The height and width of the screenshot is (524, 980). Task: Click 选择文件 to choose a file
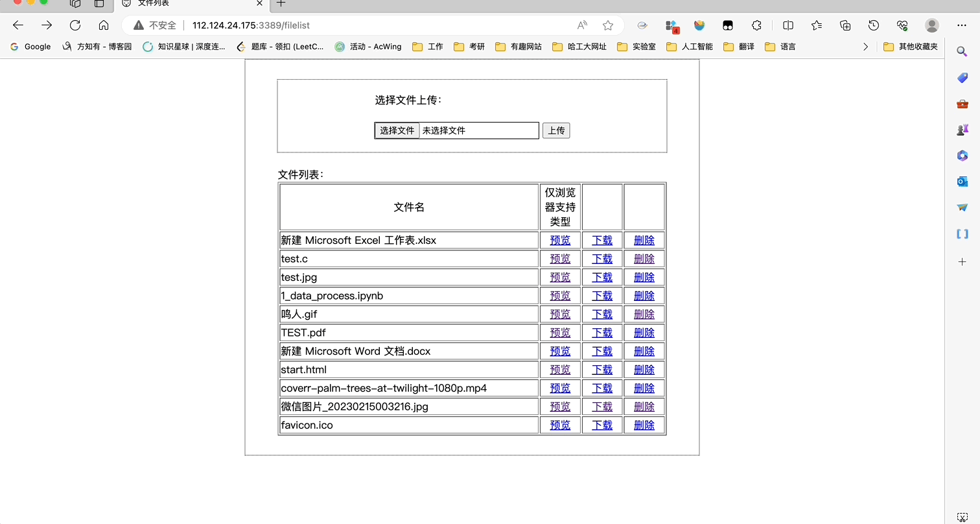(397, 130)
